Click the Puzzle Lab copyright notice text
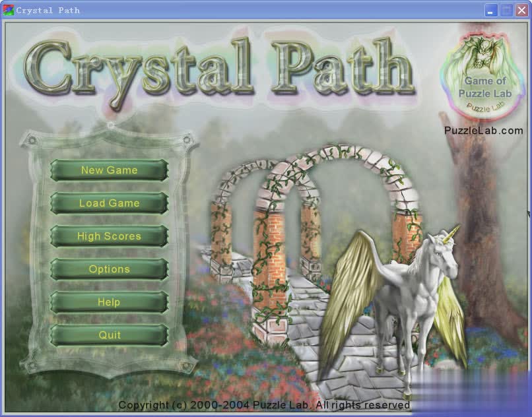Image resolution: width=532 pixels, height=417 pixels. 264,404
